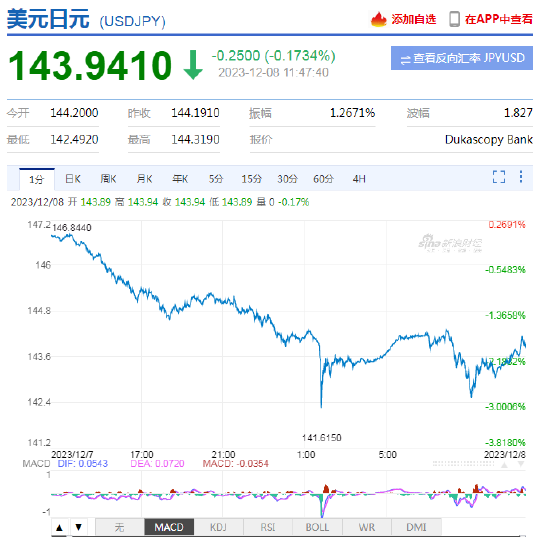Switch chart to 60分 interval
550x537 pixels.
tap(323, 179)
